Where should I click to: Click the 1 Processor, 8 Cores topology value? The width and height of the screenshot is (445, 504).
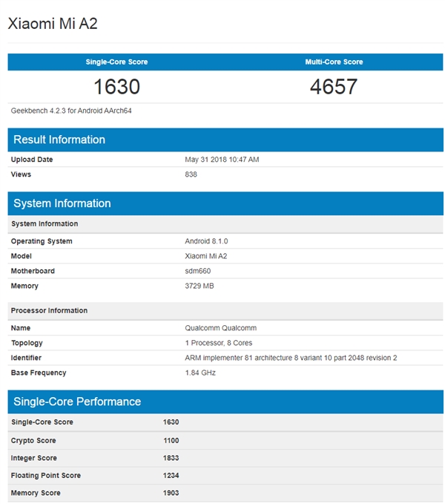[217, 343]
